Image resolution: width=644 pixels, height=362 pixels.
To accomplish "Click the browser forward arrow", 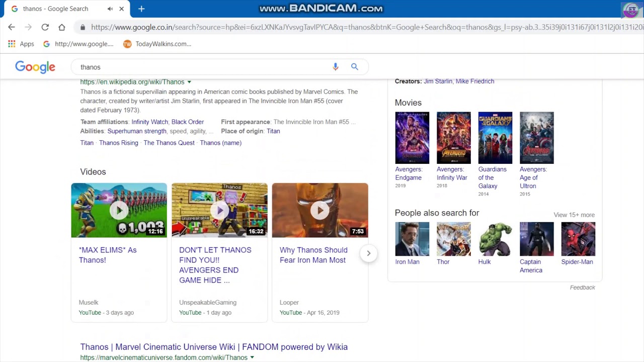I will coord(28,27).
